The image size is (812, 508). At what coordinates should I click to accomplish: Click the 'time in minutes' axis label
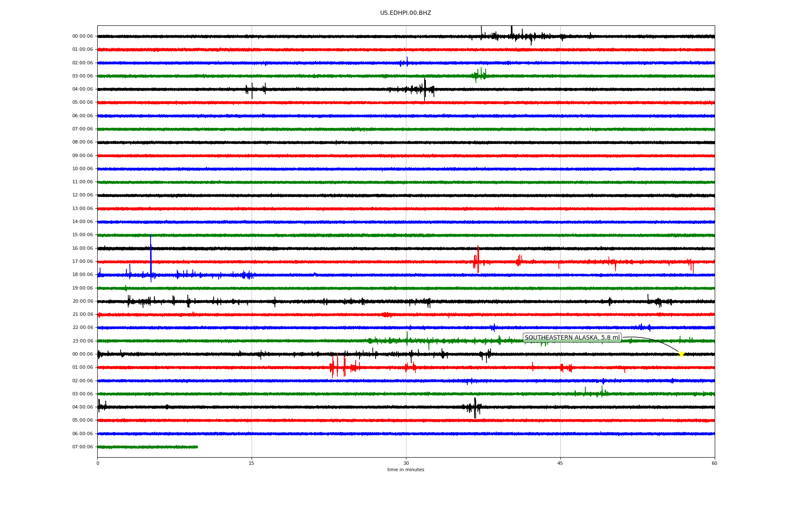point(405,469)
